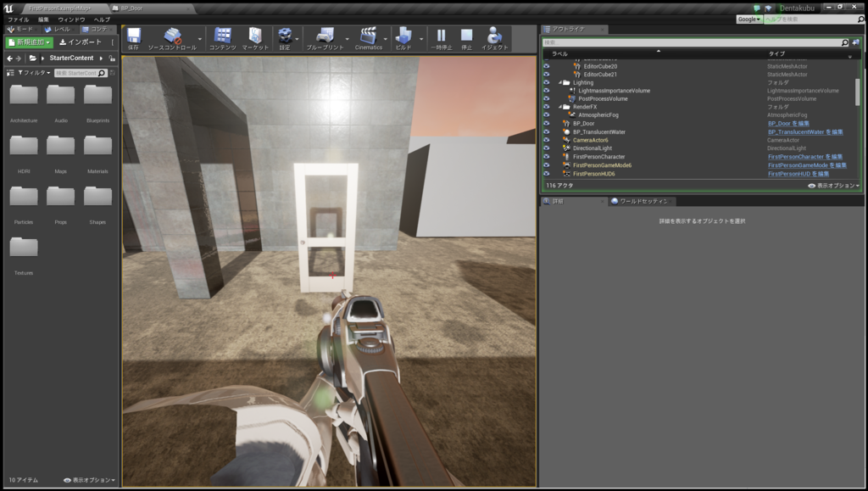Click the Save (保存) toolbar icon
Image resolution: width=868 pixels, height=491 pixels.
[133, 36]
